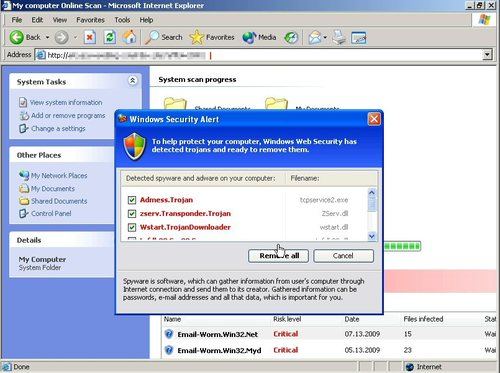Click Internet zone globe in status bar
Image resolution: width=500 pixels, height=373 pixels.
tap(410, 367)
